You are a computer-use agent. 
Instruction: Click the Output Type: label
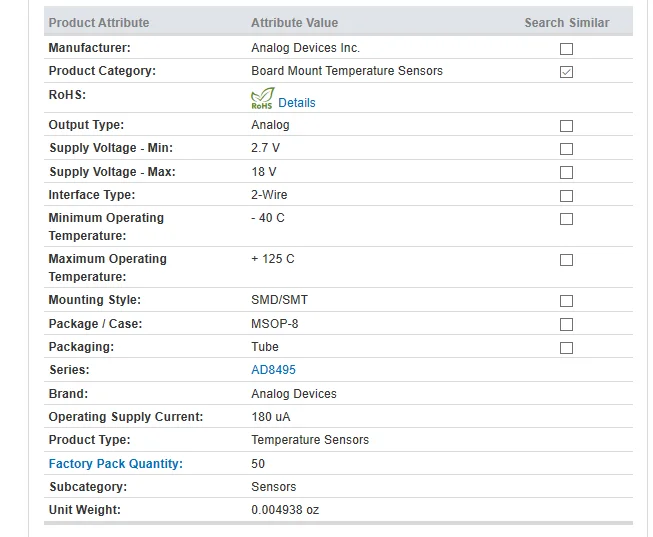86,125
